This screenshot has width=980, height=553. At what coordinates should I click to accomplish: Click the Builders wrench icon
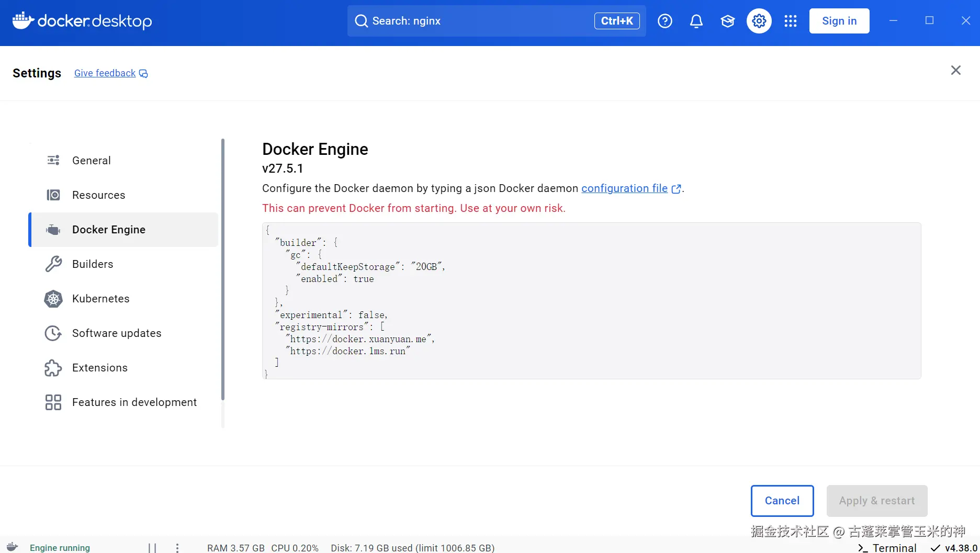[53, 264]
